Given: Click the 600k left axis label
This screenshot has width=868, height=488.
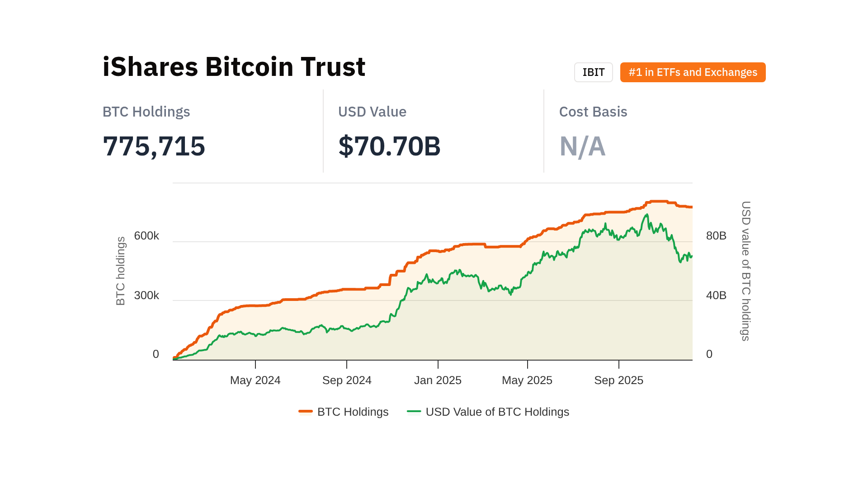Looking at the screenshot, I should (x=146, y=235).
